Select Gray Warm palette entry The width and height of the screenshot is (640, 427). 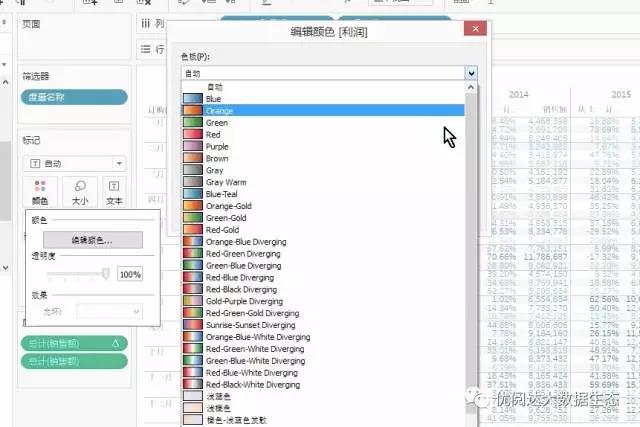(x=323, y=182)
